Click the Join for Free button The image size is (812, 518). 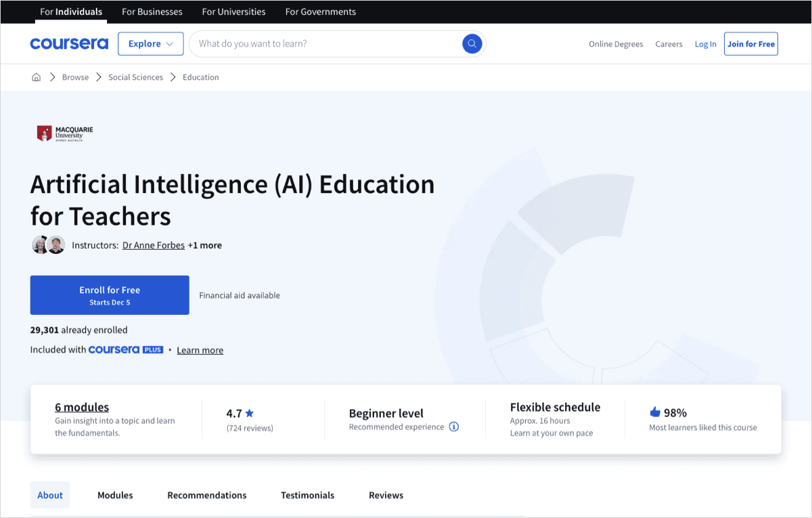[751, 44]
